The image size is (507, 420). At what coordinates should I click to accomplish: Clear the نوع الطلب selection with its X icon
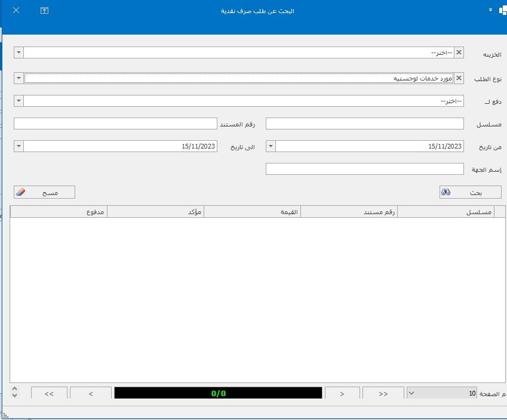459,78
